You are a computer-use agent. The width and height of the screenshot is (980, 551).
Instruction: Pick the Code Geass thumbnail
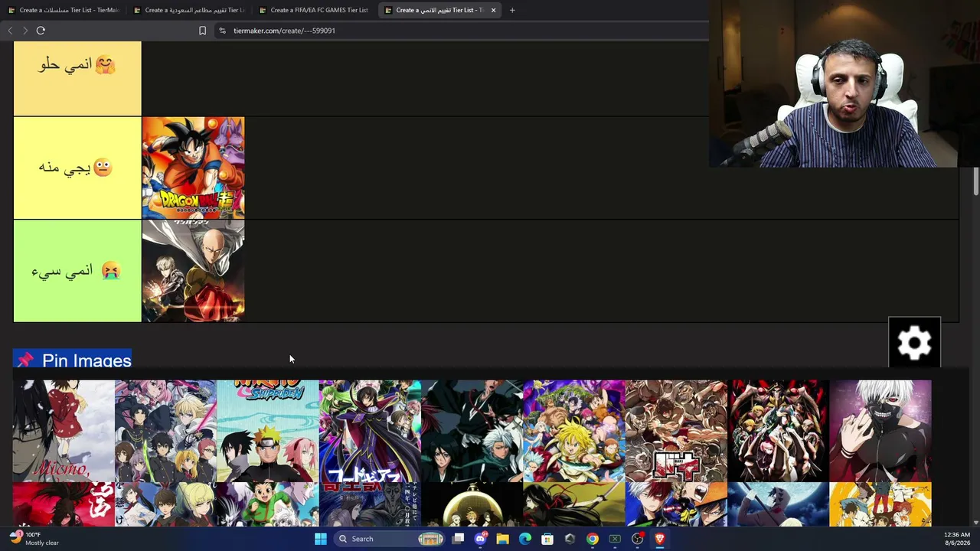click(370, 430)
